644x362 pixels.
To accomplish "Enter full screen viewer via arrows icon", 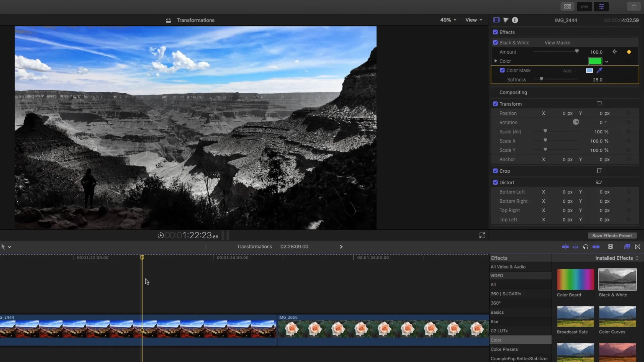I will pyautogui.click(x=482, y=235).
